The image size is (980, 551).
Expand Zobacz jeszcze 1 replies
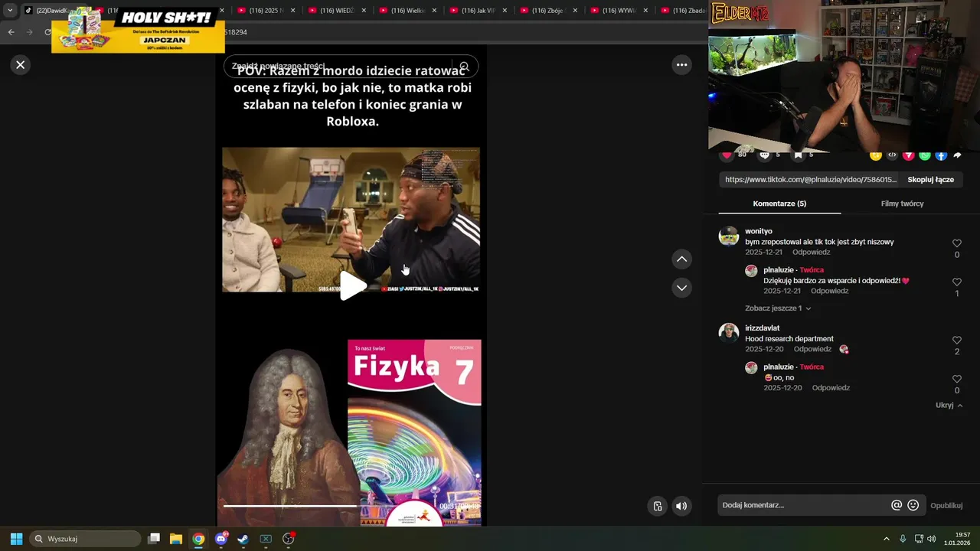[778, 308]
